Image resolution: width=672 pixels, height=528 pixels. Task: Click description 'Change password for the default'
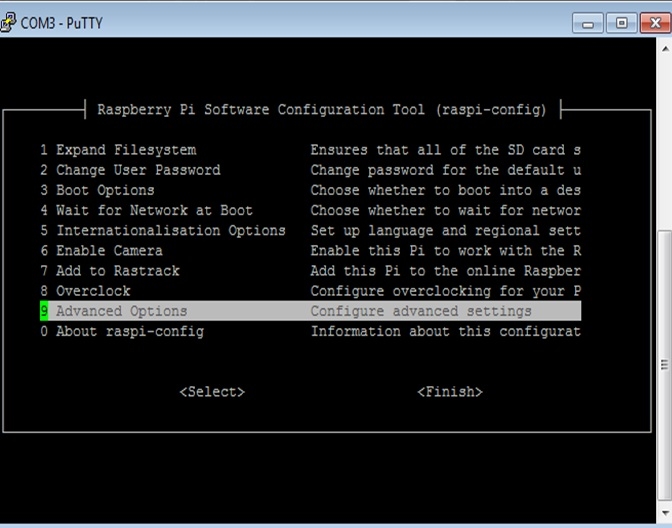(x=438, y=170)
